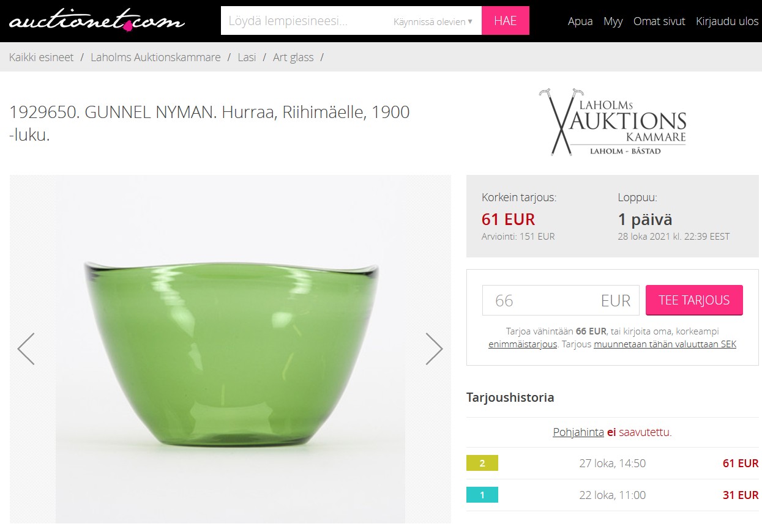Screen dimensions: 762x532
Task: Expand the Käynnissä olevien dropdown
Action: (x=433, y=21)
